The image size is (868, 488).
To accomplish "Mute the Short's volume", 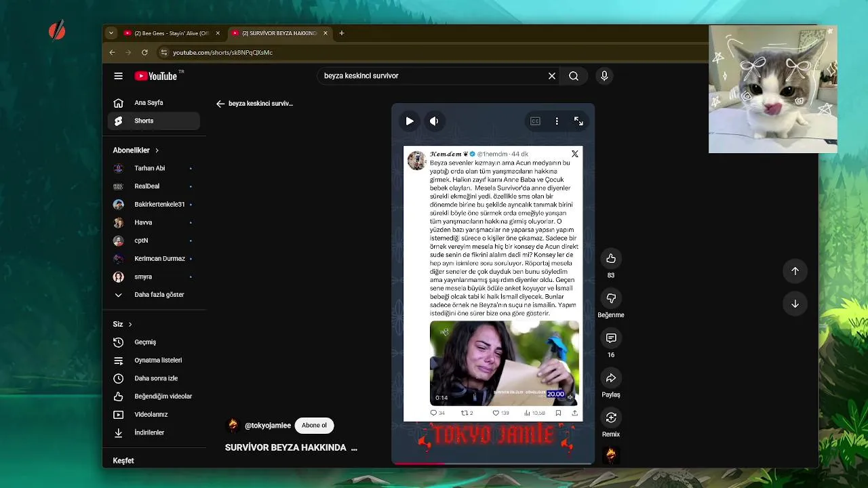I will 434,121.
